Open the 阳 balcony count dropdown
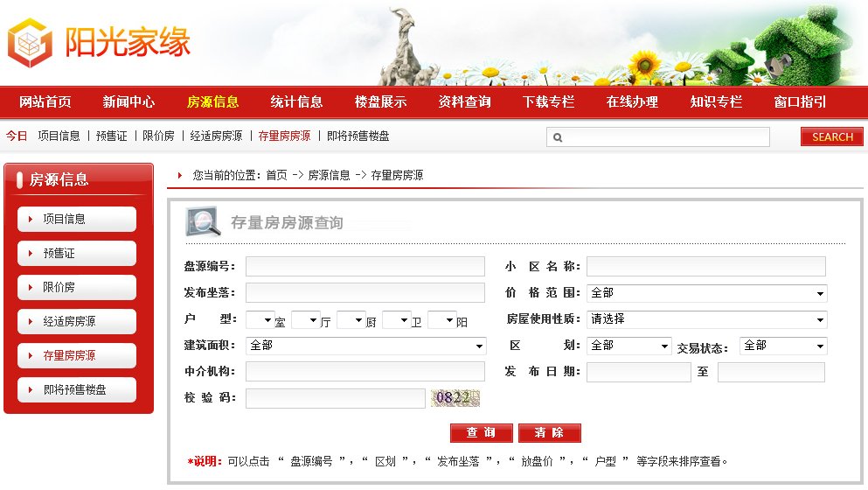Image resolution: width=868 pixels, height=490 pixels. [x=441, y=320]
